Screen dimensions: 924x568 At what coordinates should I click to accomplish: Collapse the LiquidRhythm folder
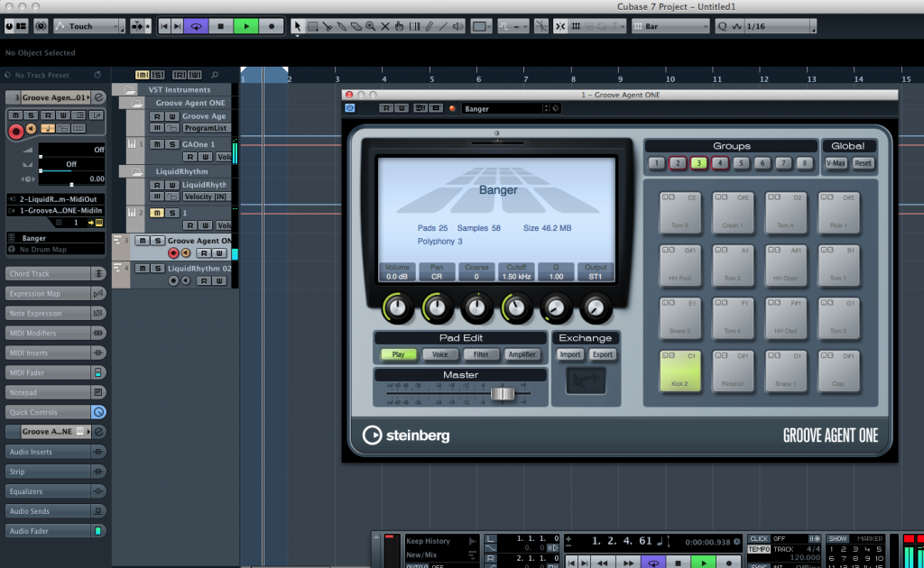(x=137, y=171)
